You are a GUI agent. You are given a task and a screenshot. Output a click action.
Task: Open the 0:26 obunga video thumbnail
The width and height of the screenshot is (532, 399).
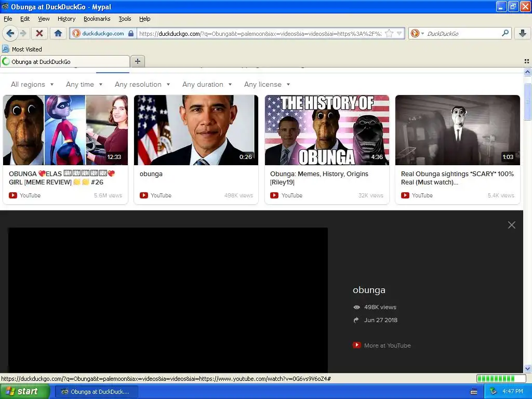click(196, 130)
